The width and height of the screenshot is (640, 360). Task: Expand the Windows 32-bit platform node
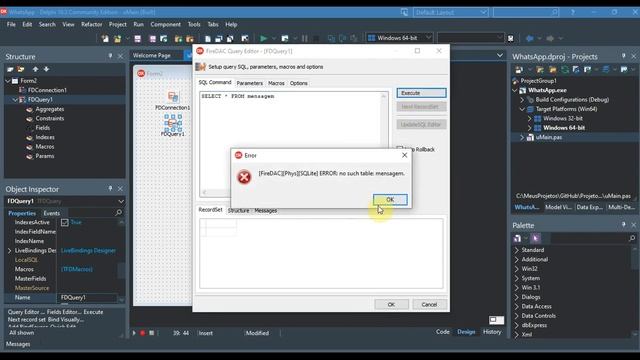[529, 118]
